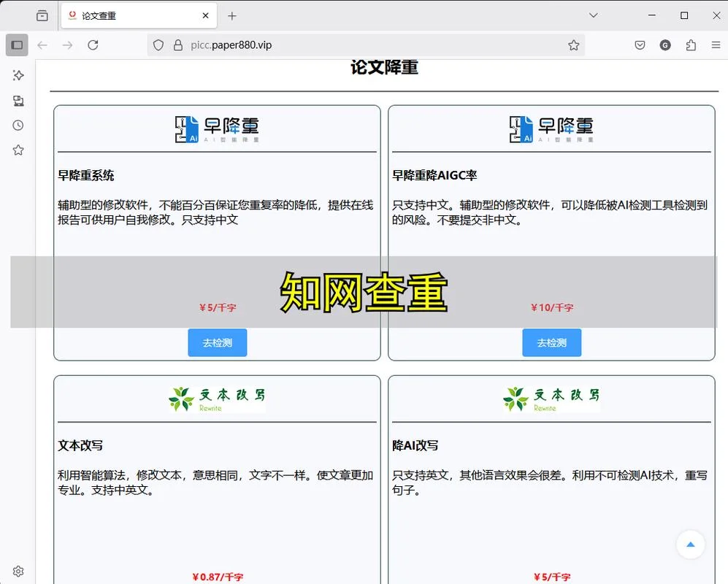Click the 文本改写 logo above 文本改写 heading
Screen dimensions: 728x584
[217, 399]
